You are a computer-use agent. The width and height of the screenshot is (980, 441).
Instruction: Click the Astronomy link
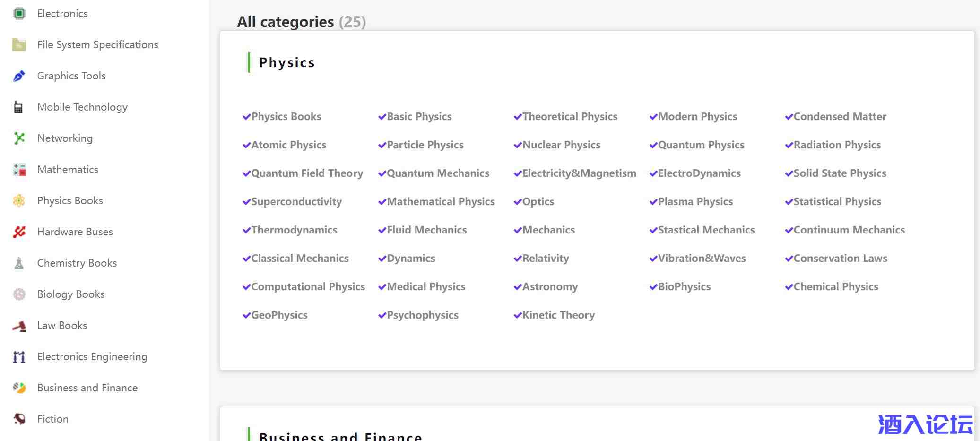[550, 287]
